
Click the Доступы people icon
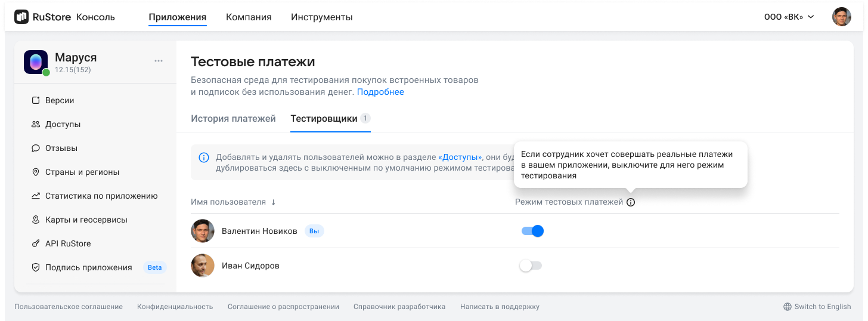pos(35,124)
